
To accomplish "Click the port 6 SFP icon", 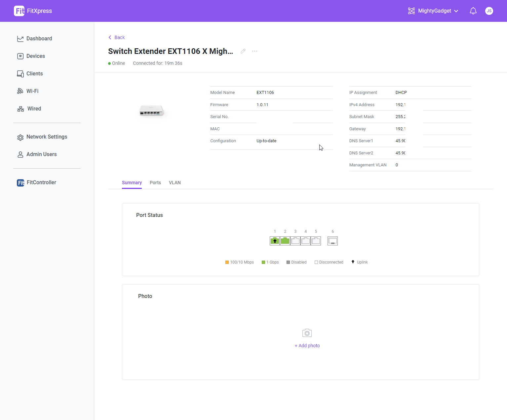I will tap(332, 241).
